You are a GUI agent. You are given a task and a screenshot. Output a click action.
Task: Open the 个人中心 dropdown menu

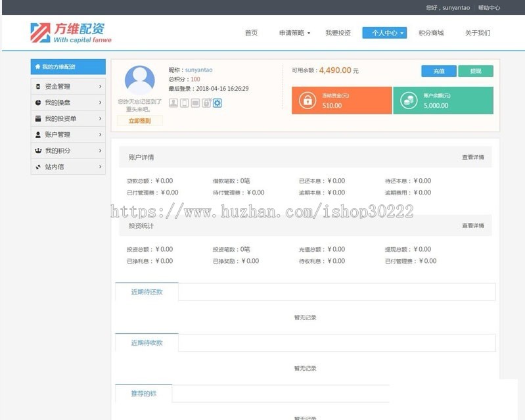(384, 33)
